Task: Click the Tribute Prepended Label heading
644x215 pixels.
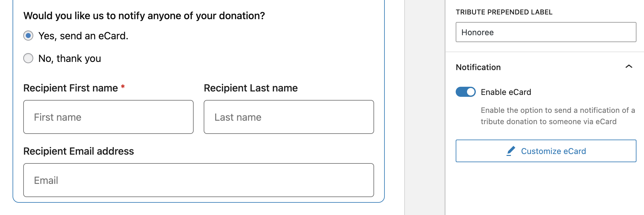Action: coord(504,12)
